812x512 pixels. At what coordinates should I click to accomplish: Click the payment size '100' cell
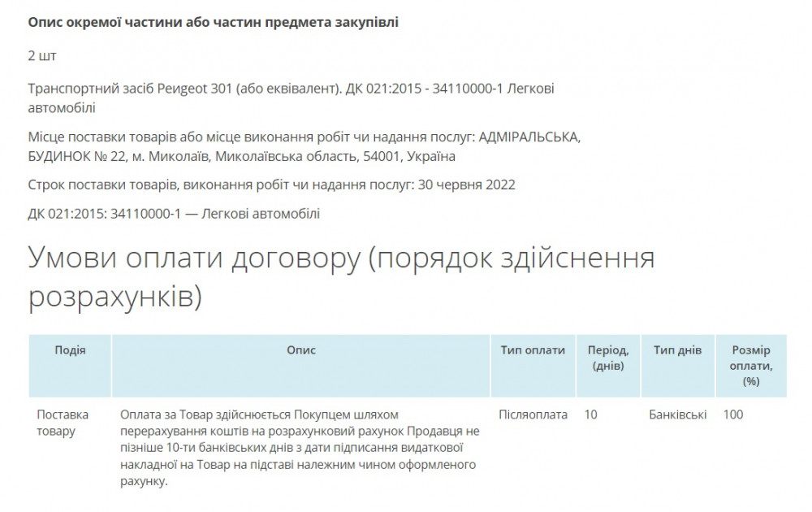pyautogui.click(x=732, y=414)
